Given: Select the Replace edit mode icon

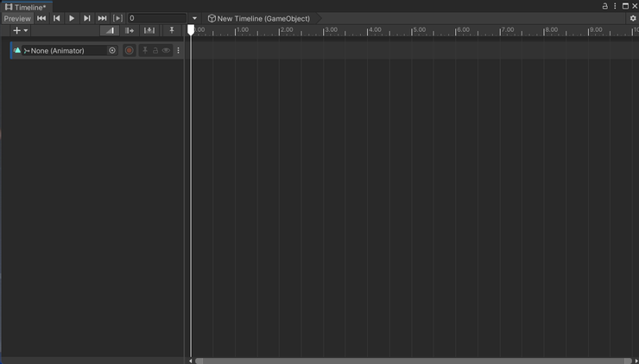Looking at the screenshot, I should tap(149, 30).
